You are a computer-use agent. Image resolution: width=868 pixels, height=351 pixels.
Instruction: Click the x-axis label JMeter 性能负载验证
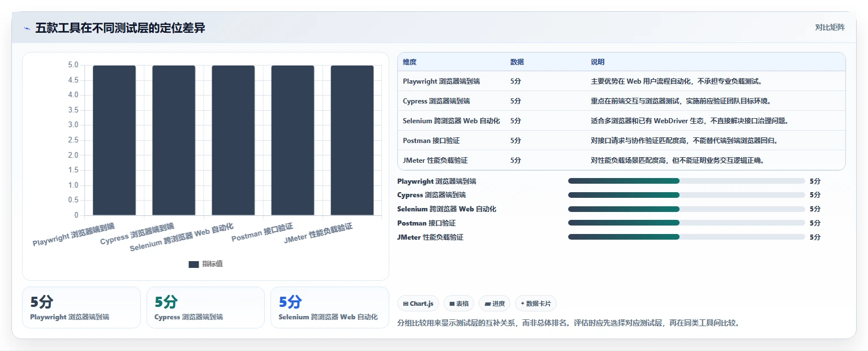[x=318, y=233]
